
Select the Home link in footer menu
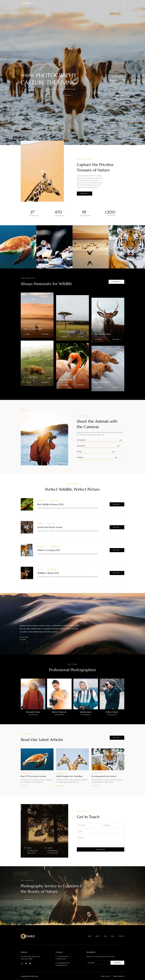[89, 936]
